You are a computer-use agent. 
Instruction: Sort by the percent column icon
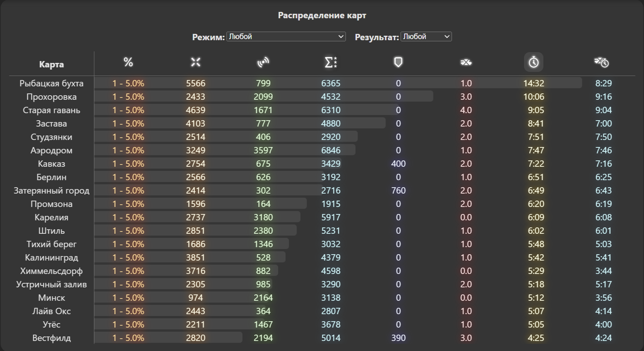point(128,62)
